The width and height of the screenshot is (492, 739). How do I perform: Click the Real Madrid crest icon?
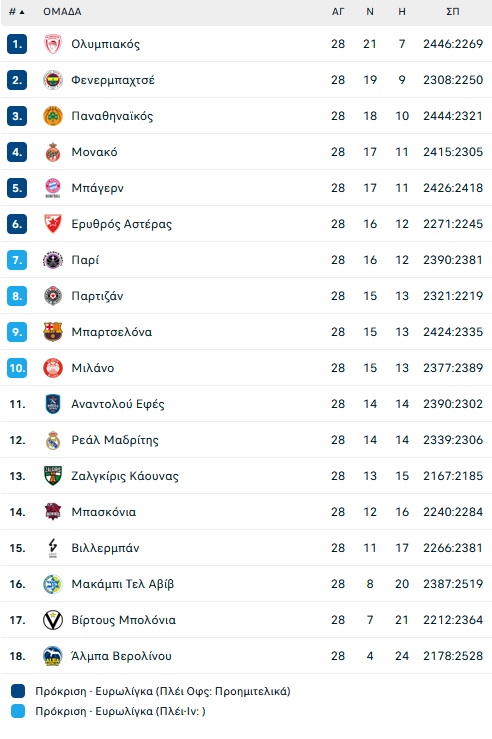pos(53,440)
